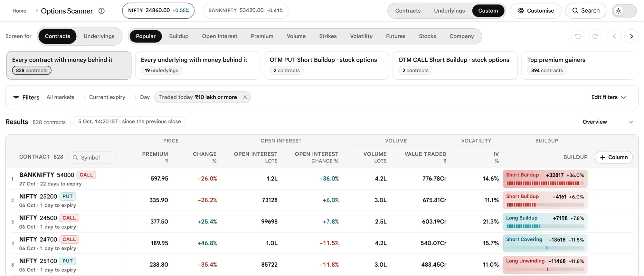This screenshot has width=644, height=276.
Task: Open the Customise settings gear button
Action: 536,11
